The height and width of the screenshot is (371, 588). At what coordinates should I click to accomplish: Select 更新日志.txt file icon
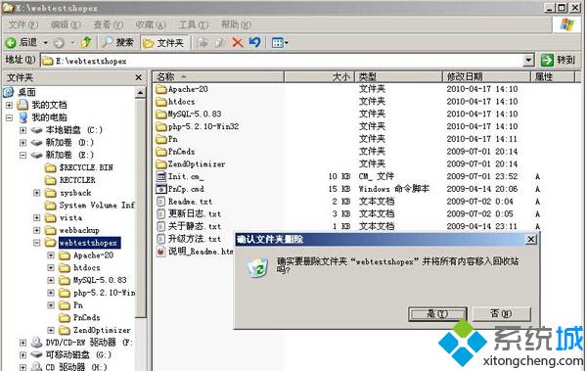[x=161, y=213]
